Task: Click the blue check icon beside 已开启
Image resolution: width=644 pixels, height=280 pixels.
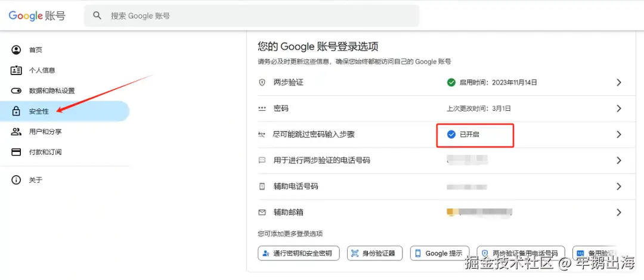Action: (x=451, y=134)
